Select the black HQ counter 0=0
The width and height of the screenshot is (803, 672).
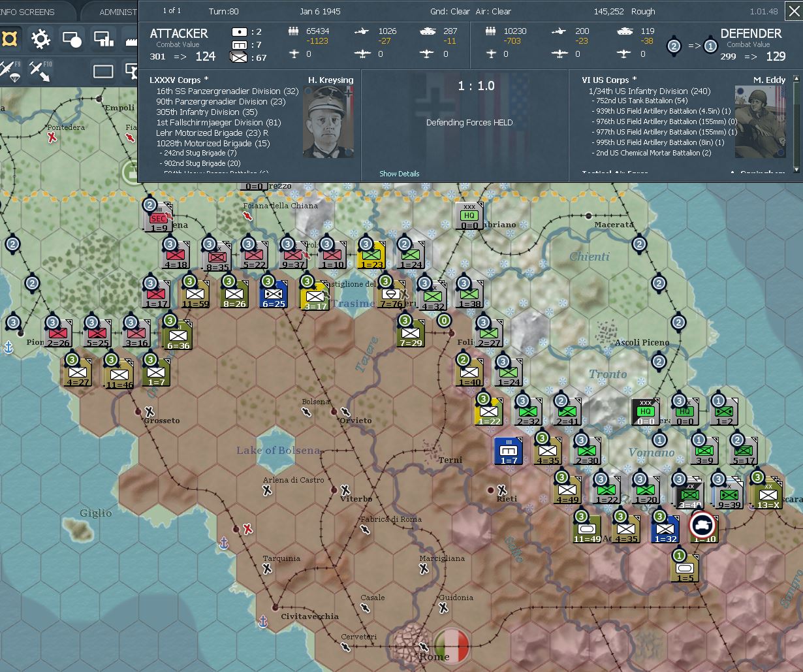[x=645, y=412]
